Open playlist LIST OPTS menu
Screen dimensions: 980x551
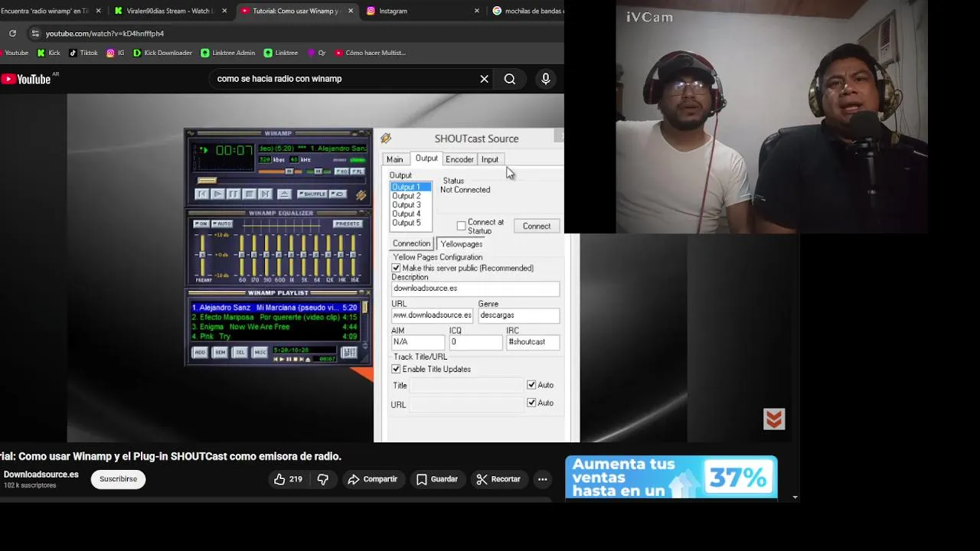click(349, 352)
